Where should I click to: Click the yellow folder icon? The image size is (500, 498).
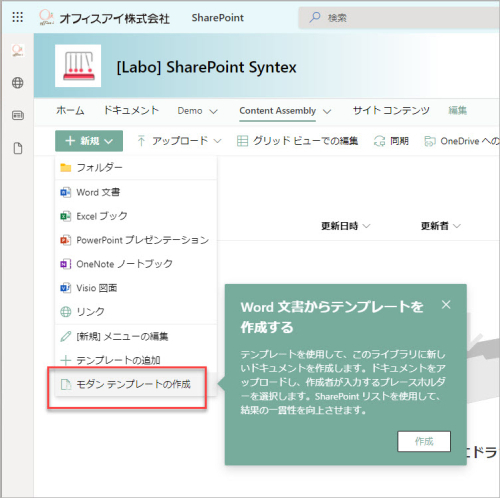tap(66, 168)
